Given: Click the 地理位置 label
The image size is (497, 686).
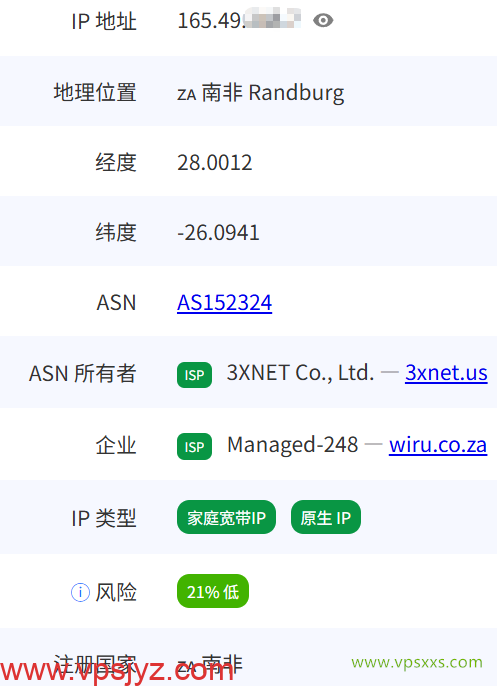Looking at the screenshot, I should coord(95,92).
